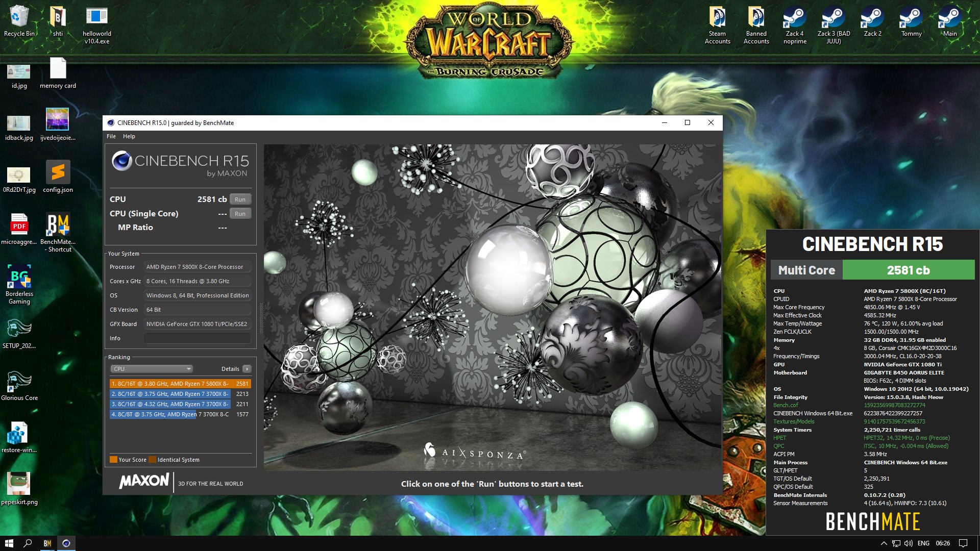Open the Windows Start menu
This screenshot has width=980, height=551.
tap(9, 543)
